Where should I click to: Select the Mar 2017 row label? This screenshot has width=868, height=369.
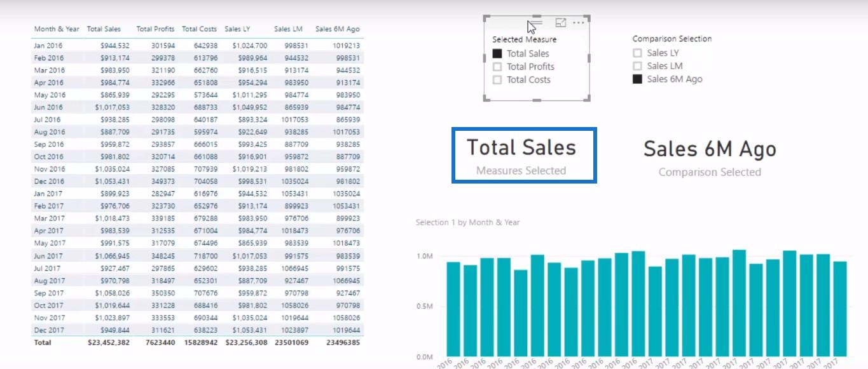tap(49, 218)
